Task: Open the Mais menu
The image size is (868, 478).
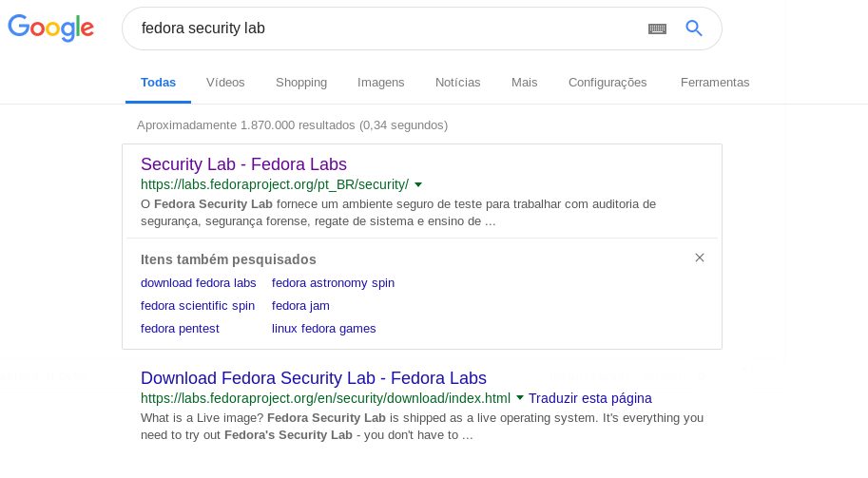Action: point(524,83)
